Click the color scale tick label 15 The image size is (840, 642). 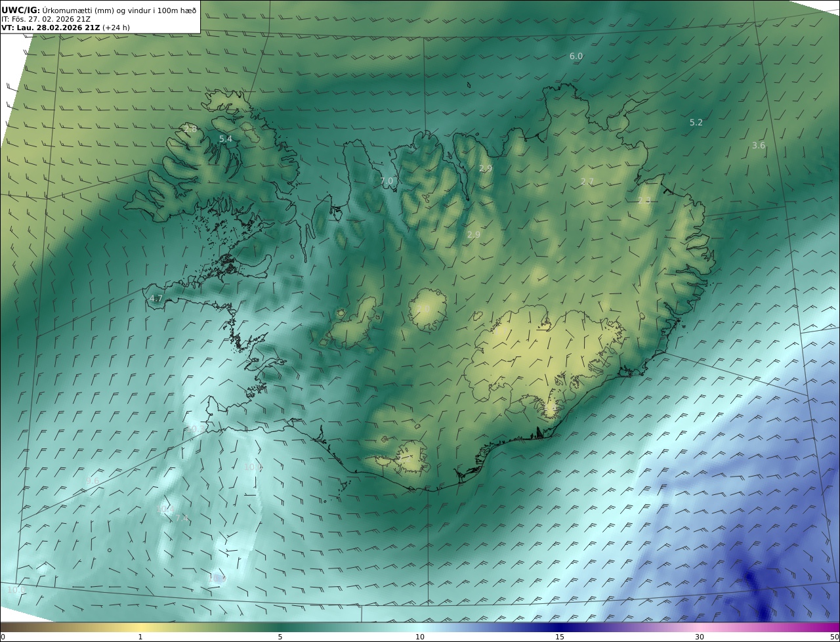click(560, 637)
